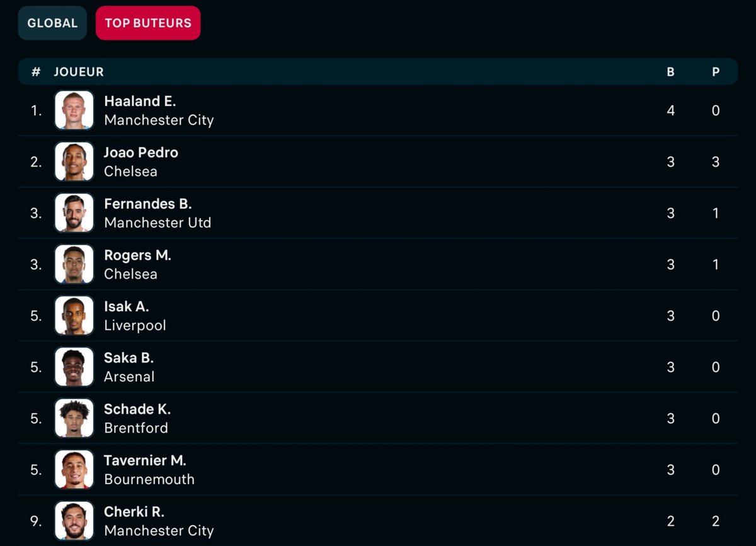The height and width of the screenshot is (546, 756).
Task: Click the B goals column header
Action: pyautogui.click(x=670, y=72)
